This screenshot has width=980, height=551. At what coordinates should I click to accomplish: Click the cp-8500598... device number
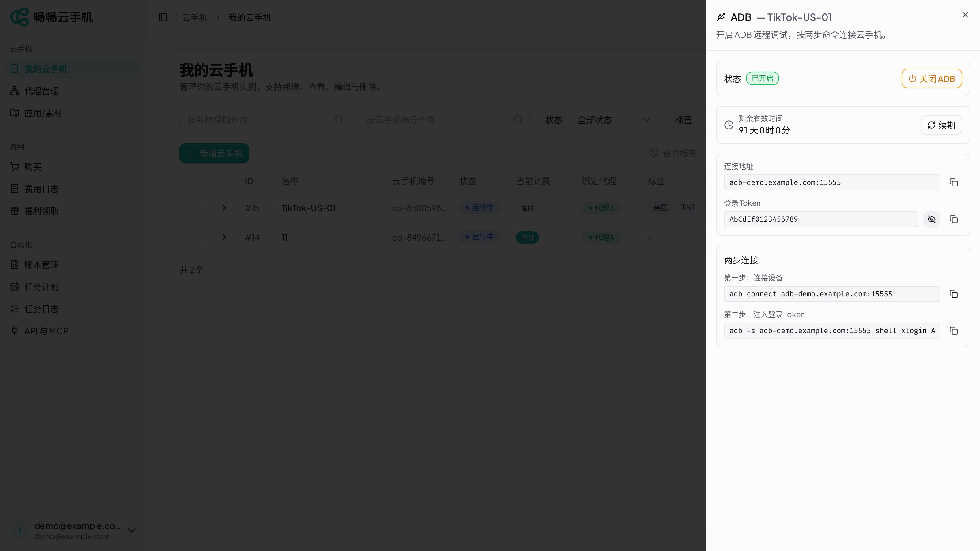(419, 208)
